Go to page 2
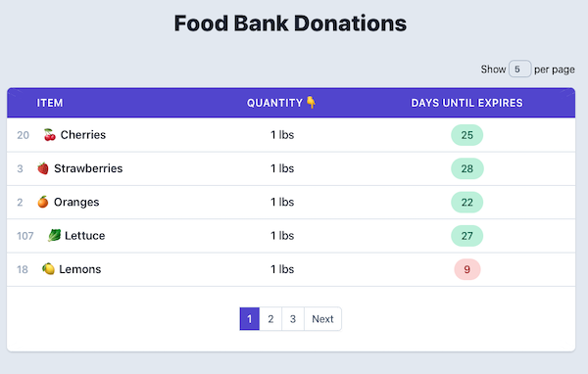The height and width of the screenshot is (374, 588). click(270, 319)
